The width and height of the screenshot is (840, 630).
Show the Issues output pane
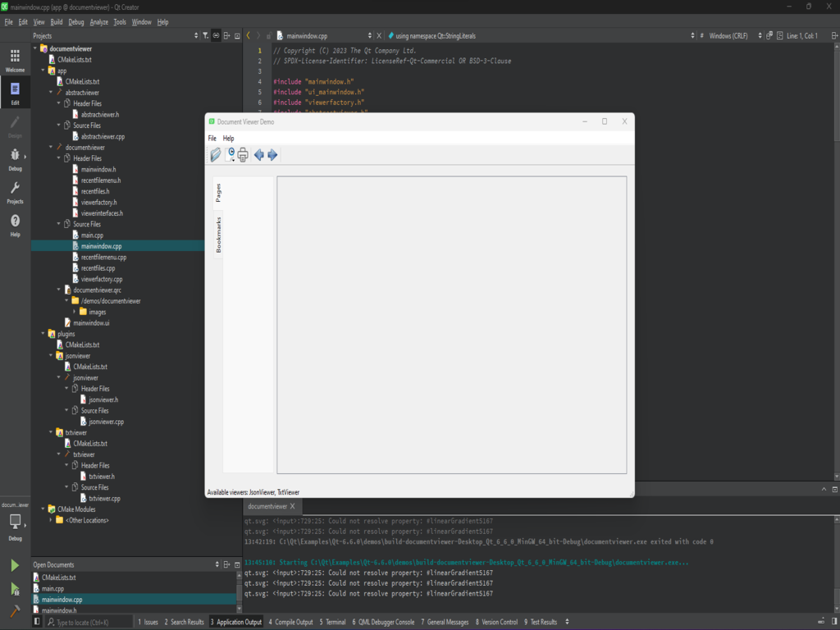click(x=148, y=622)
